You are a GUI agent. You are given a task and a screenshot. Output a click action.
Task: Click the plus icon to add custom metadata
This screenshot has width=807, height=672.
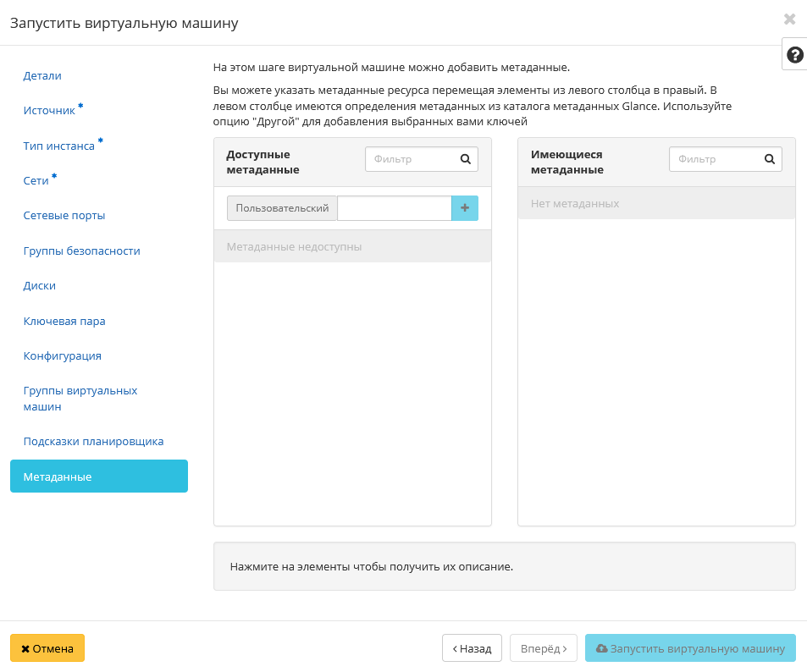pos(465,208)
